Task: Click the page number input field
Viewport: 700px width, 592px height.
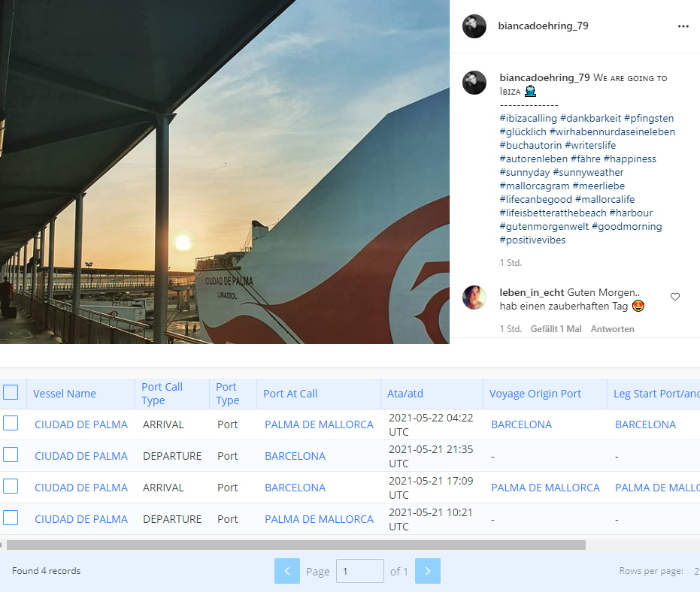Action: (360, 570)
